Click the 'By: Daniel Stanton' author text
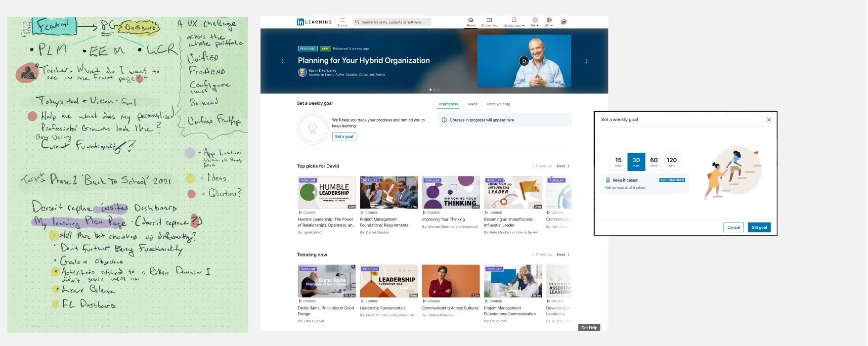The width and height of the screenshot is (868, 346). (x=374, y=232)
